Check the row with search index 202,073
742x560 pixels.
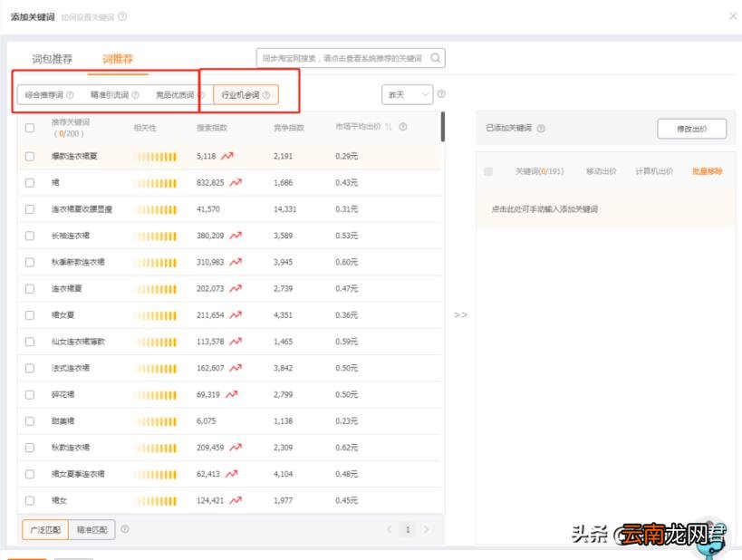click(30, 289)
